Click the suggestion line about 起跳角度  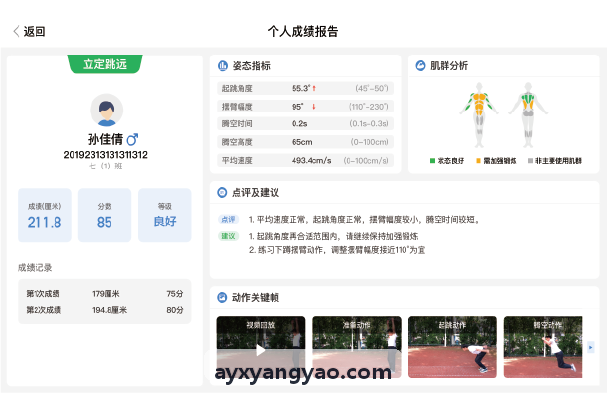333,236
